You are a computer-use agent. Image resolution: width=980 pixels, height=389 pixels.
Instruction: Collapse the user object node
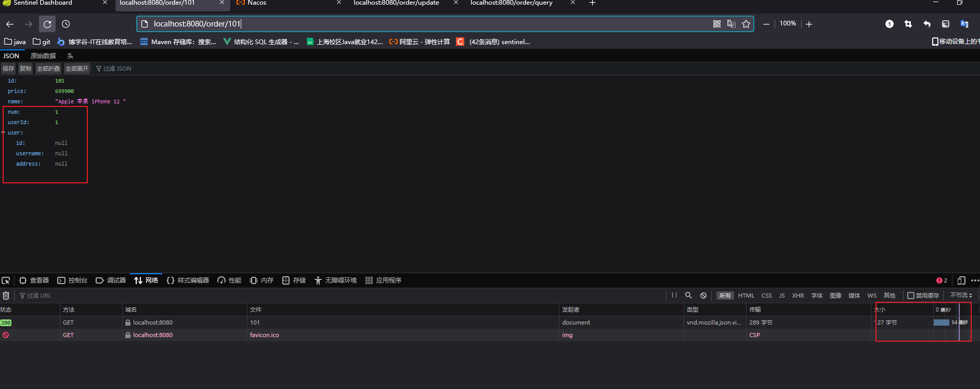tap(3, 132)
